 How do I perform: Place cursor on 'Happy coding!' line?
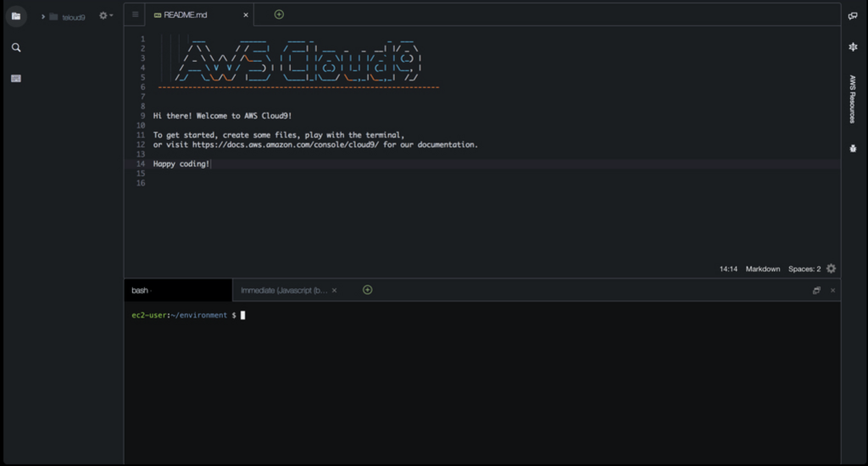tap(181, 164)
